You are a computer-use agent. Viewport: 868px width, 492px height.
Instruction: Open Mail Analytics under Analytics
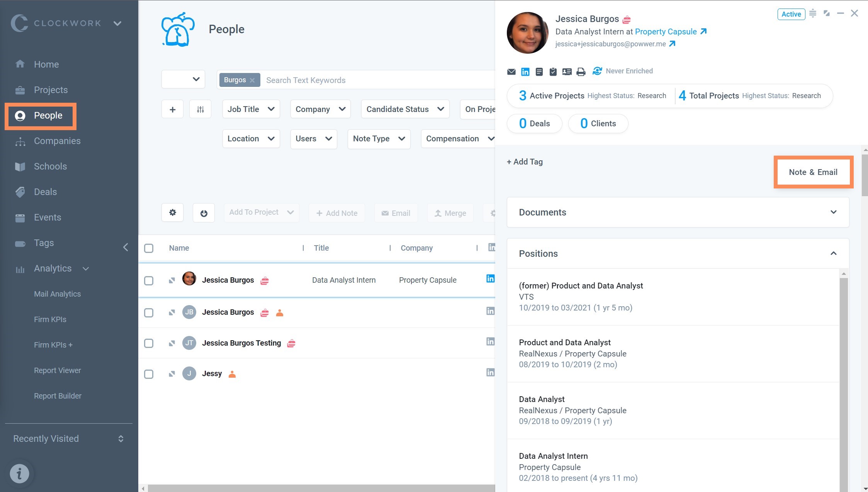57,294
